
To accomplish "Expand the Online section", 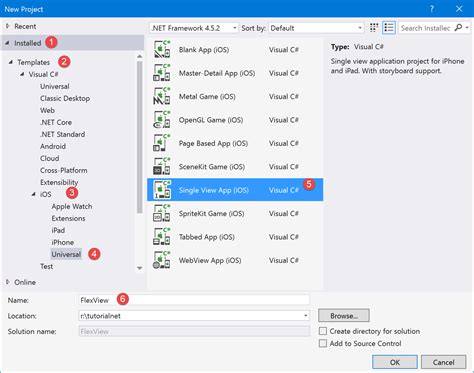I will click(7, 282).
